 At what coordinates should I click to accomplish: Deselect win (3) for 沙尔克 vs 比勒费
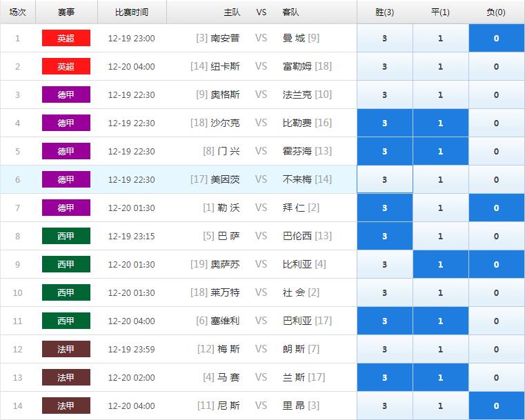385,123
